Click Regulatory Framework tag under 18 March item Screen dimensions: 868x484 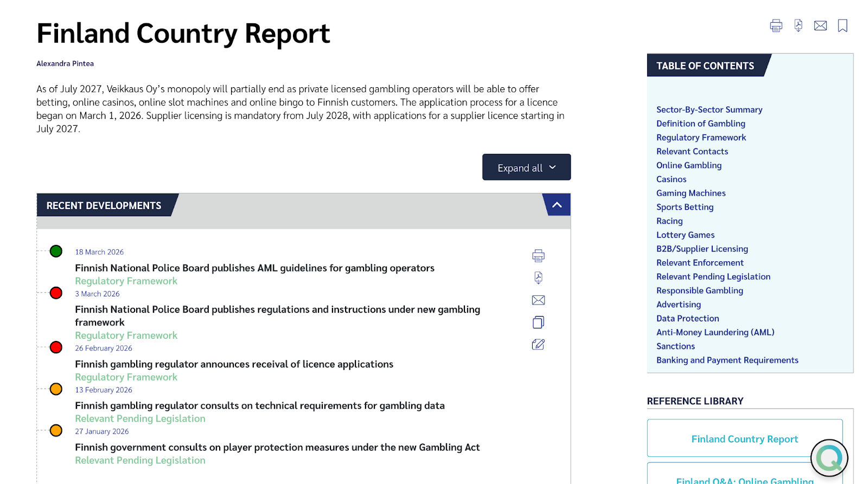tap(126, 281)
